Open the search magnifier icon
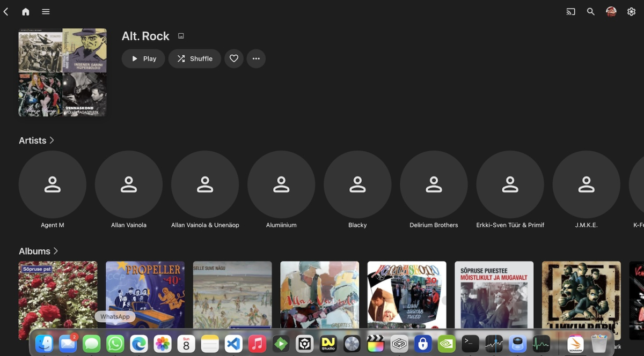Image resolution: width=644 pixels, height=356 pixels. point(590,12)
